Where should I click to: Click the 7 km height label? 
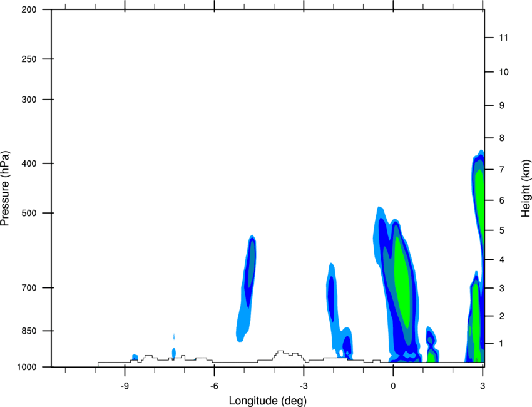pyautogui.click(x=502, y=169)
